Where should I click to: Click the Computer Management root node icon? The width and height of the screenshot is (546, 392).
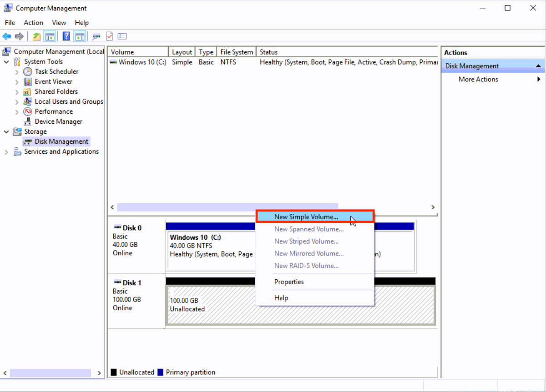point(7,51)
